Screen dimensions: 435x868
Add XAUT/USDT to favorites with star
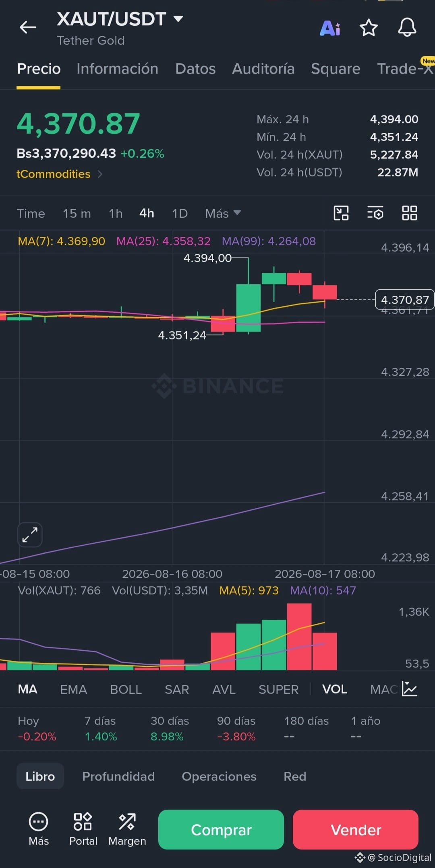click(x=368, y=28)
